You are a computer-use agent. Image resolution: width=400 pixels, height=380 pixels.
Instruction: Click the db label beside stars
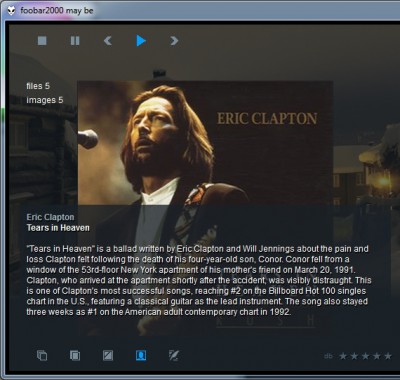(328, 356)
